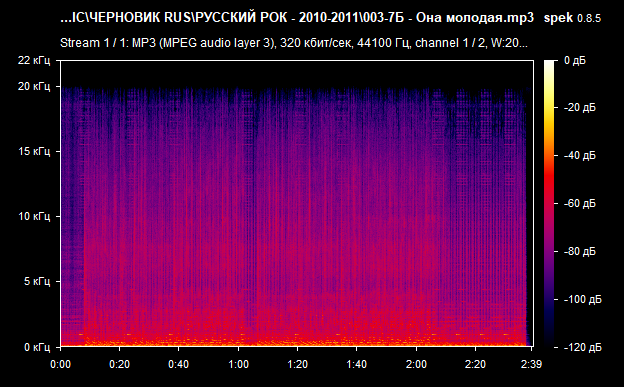Click the '0:40' time axis label

point(179,364)
